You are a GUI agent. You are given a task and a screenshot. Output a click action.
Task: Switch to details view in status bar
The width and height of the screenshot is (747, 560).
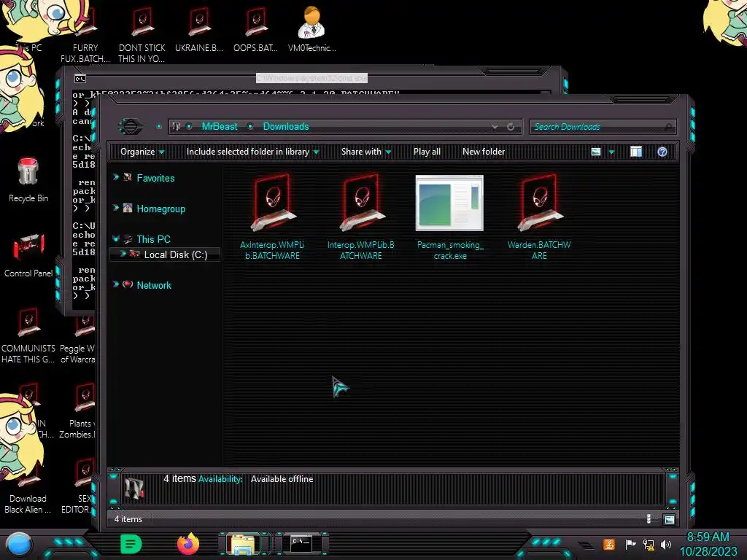649,519
